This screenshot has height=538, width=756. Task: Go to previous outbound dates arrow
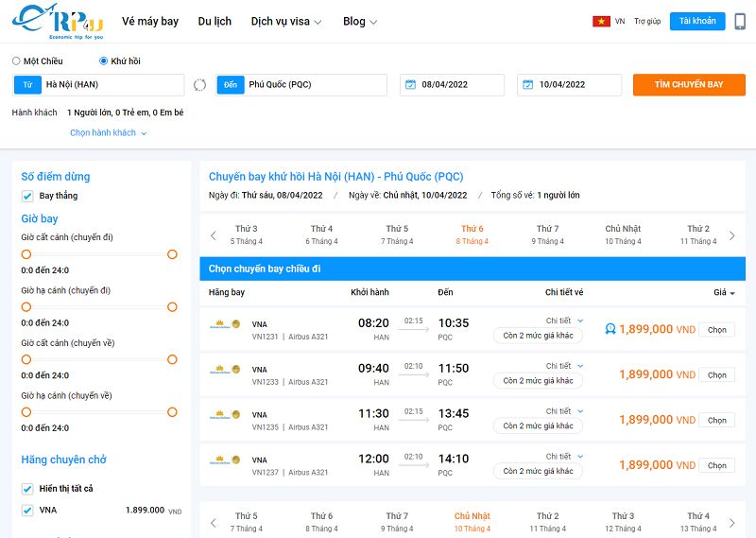click(214, 235)
